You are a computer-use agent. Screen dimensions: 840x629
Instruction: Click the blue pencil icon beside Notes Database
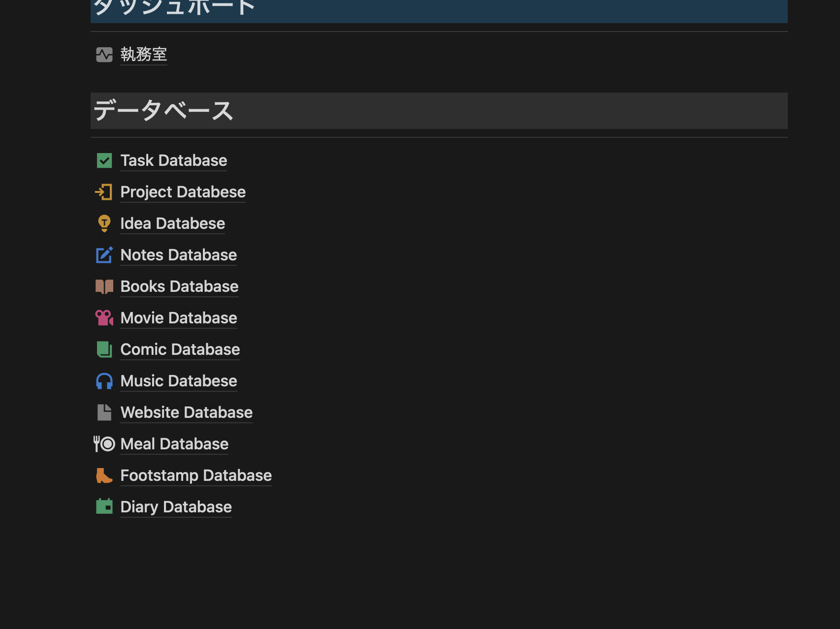pyautogui.click(x=104, y=255)
